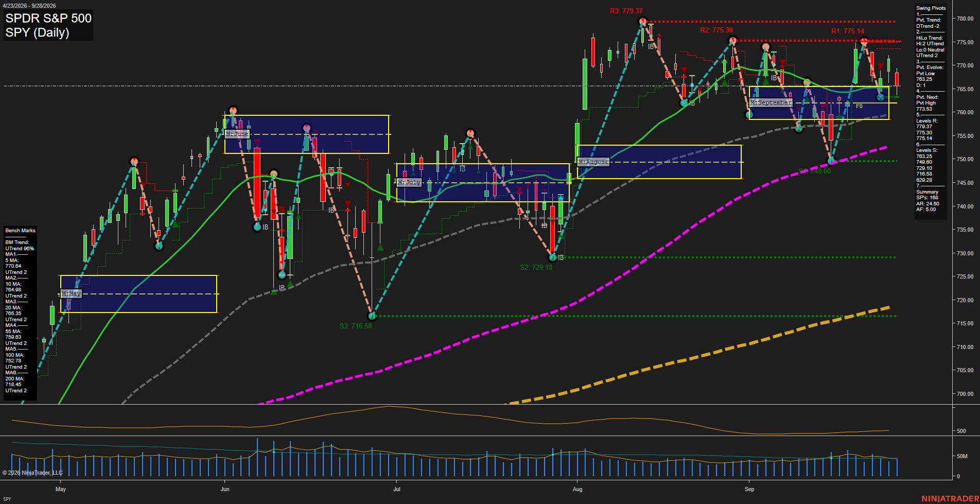Click the Jul label on the time axis
Screen dimensions: 980x504
pyautogui.click(x=397, y=489)
